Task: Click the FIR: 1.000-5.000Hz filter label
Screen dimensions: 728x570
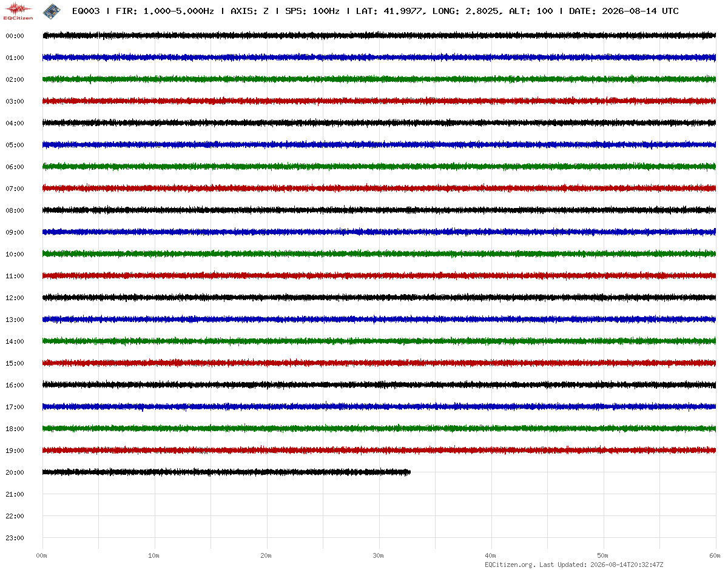Action: point(164,11)
